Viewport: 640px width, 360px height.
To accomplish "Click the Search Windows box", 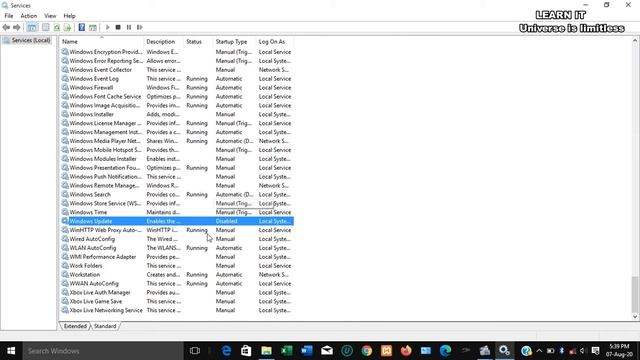I will pos(102,351).
